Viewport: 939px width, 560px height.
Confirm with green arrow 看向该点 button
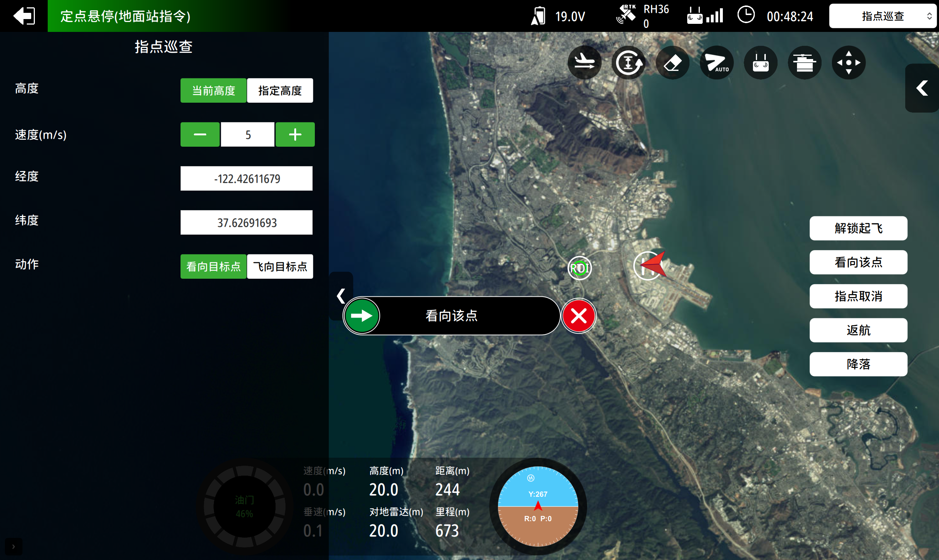(x=362, y=315)
